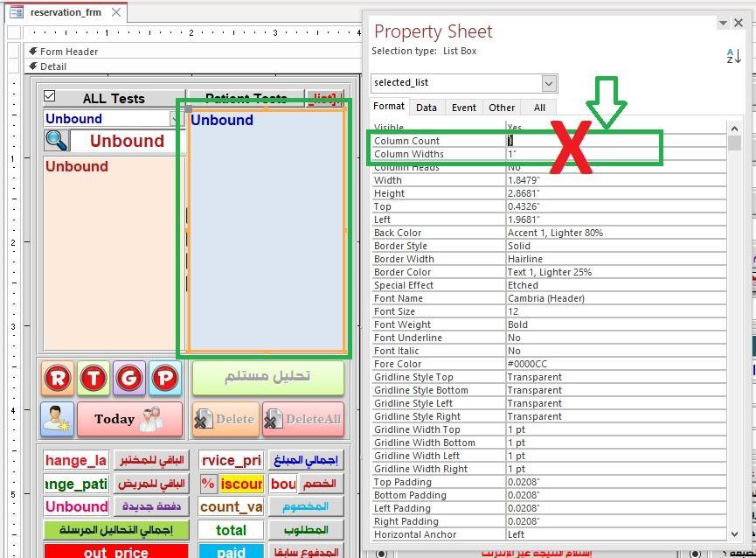756x558 pixels.
Task: Click the red P circle button
Action: [165, 378]
